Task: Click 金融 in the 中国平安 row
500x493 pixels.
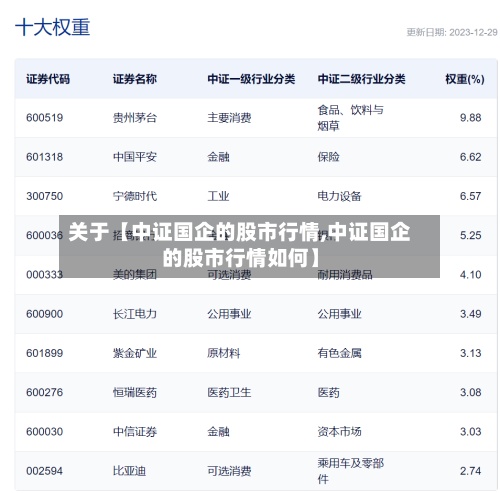Action: pyautogui.click(x=218, y=157)
